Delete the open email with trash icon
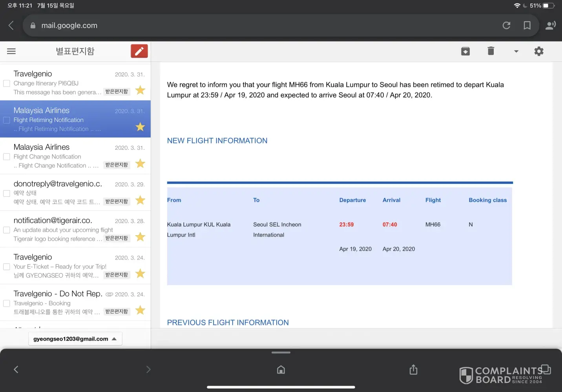562x392 pixels. coord(491,51)
